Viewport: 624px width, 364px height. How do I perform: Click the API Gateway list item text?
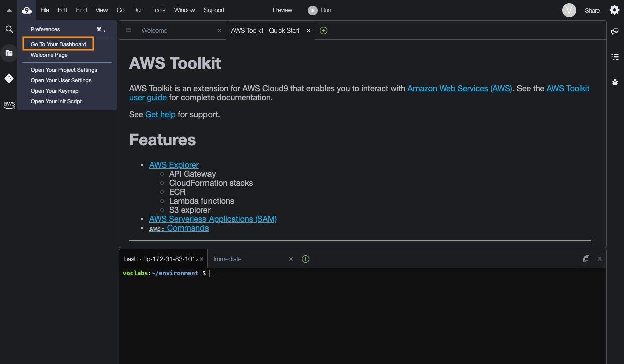coord(192,174)
